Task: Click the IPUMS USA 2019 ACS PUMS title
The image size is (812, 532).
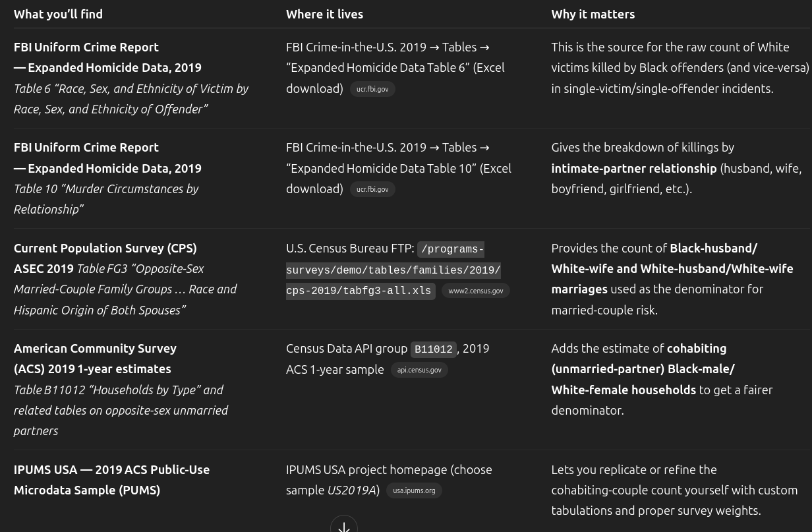Action: tap(111, 480)
